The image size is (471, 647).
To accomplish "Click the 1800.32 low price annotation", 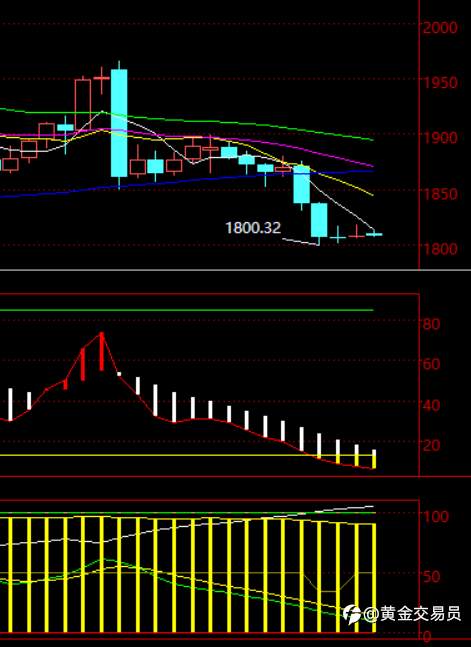I will (253, 228).
